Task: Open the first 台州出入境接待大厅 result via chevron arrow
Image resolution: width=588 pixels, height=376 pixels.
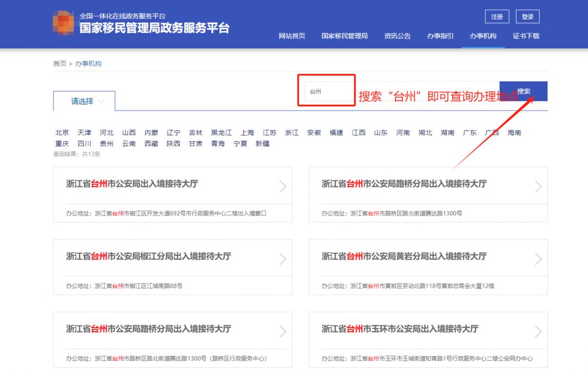Action: (282, 186)
